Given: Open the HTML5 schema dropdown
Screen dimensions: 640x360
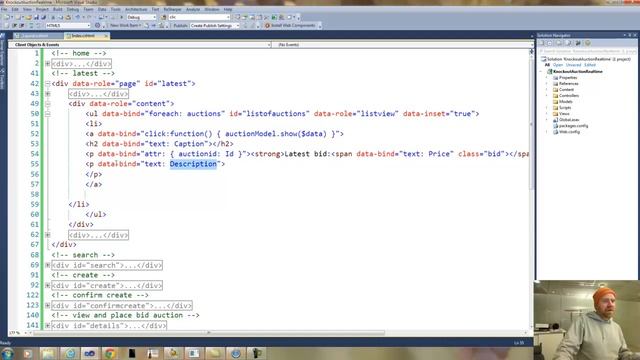Looking at the screenshot, I should [68, 25].
